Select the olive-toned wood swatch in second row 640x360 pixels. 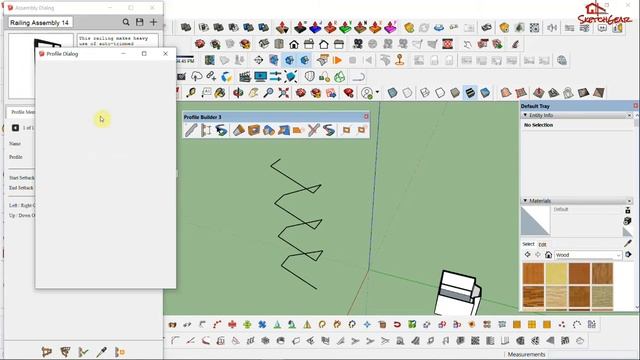(602, 296)
